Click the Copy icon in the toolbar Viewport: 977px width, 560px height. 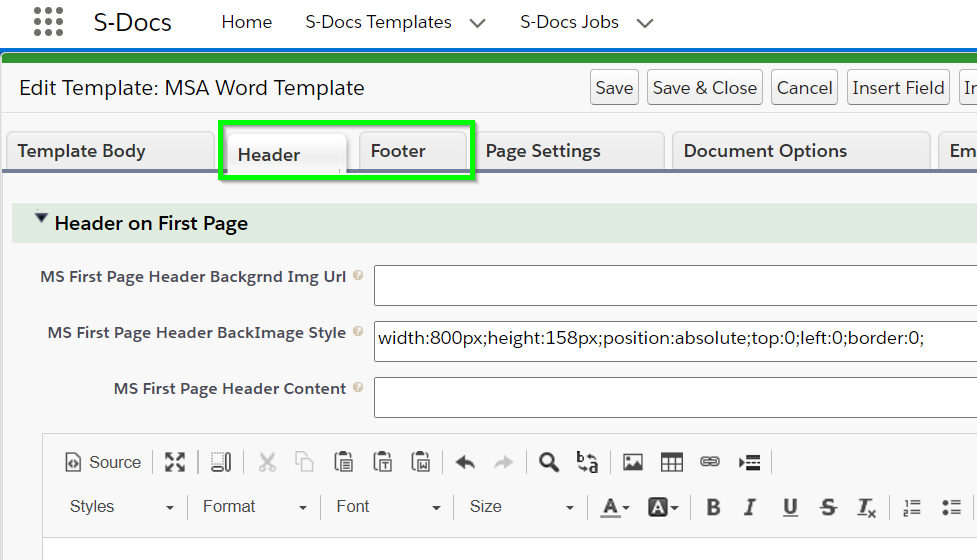[x=305, y=462]
